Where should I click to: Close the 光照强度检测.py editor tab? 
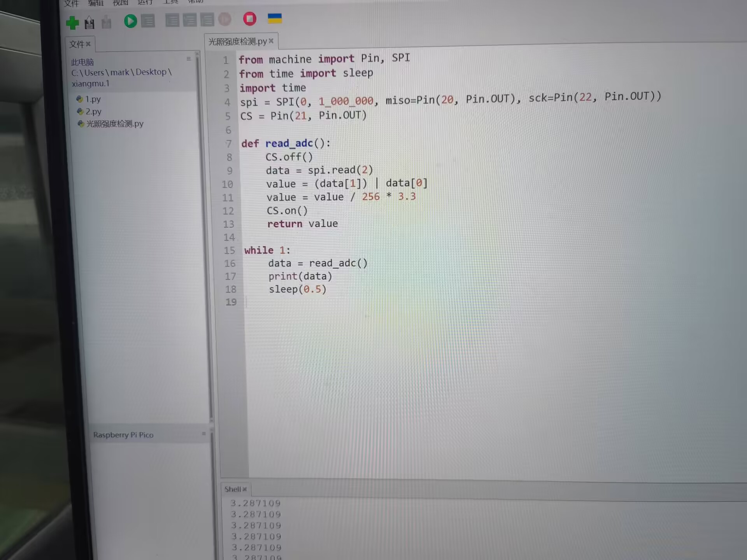pos(271,41)
